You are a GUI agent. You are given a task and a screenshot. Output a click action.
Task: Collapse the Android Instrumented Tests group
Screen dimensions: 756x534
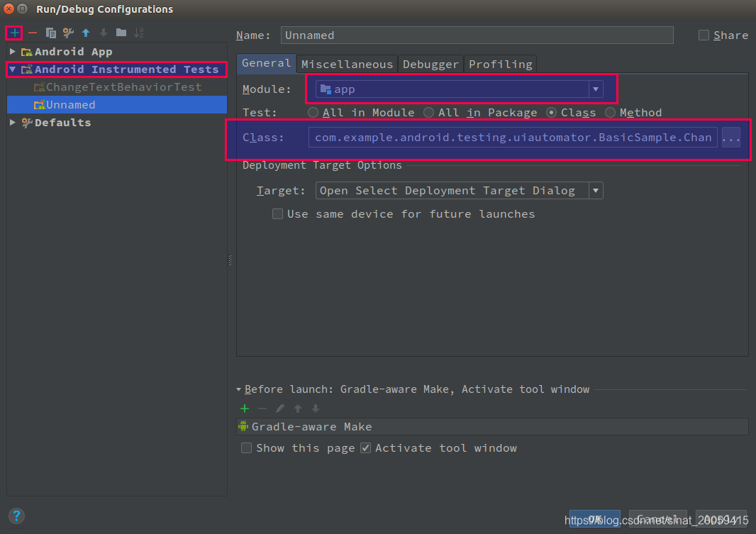[12, 69]
